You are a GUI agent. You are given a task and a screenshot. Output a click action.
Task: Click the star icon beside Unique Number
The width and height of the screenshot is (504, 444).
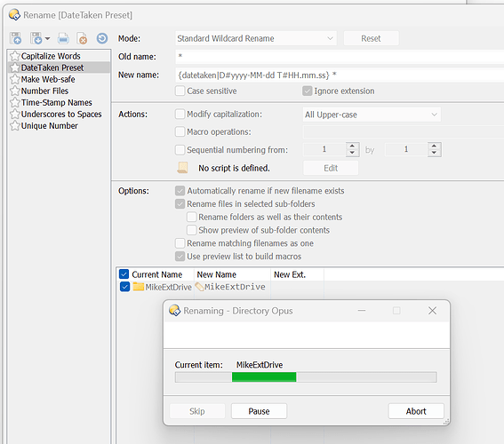point(15,126)
